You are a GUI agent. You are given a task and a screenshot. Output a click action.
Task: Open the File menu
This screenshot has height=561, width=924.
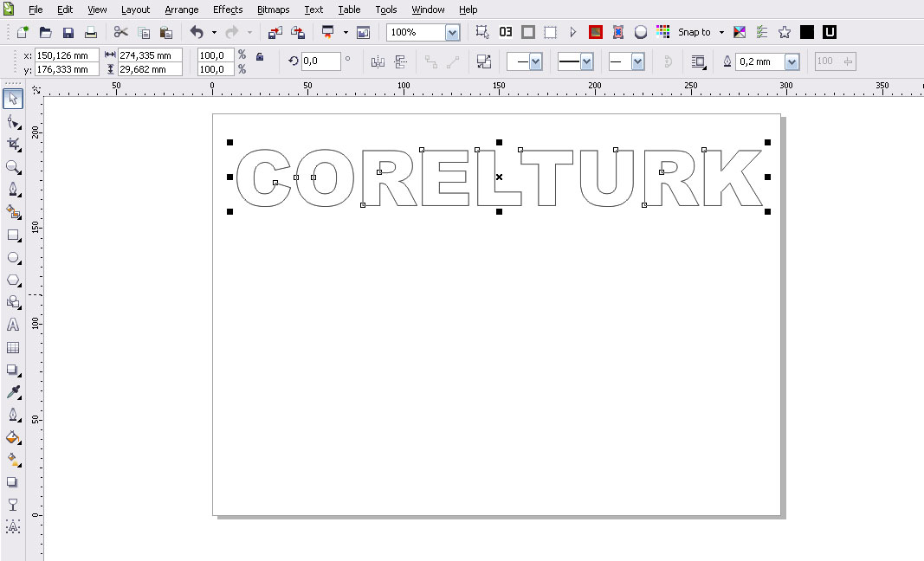36,10
